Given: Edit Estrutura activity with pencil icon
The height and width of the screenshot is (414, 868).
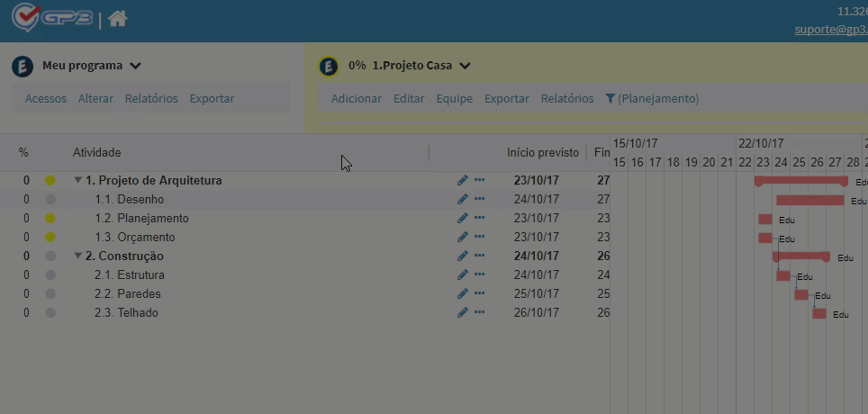Looking at the screenshot, I should [463, 274].
